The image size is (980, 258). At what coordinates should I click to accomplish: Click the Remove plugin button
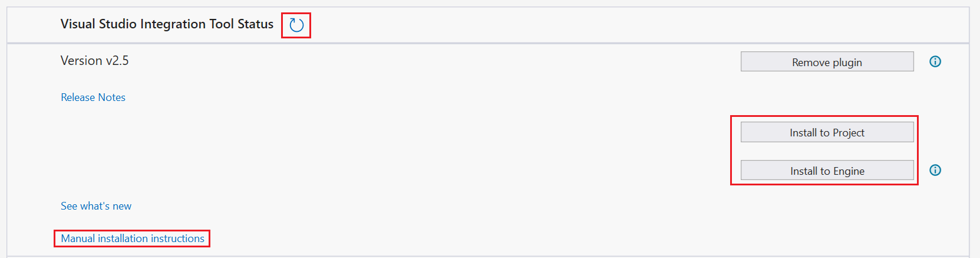pyautogui.click(x=827, y=62)
